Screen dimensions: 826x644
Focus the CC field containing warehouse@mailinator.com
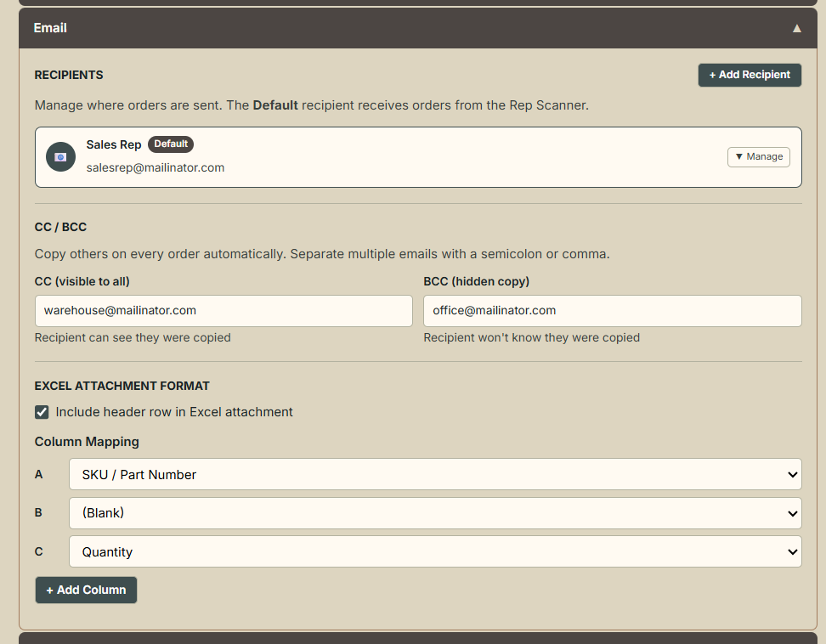pos(223,311)
